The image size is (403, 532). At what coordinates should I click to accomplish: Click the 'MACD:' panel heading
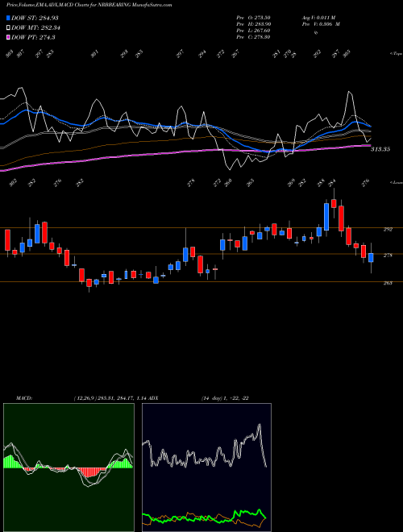pos(23,398)
